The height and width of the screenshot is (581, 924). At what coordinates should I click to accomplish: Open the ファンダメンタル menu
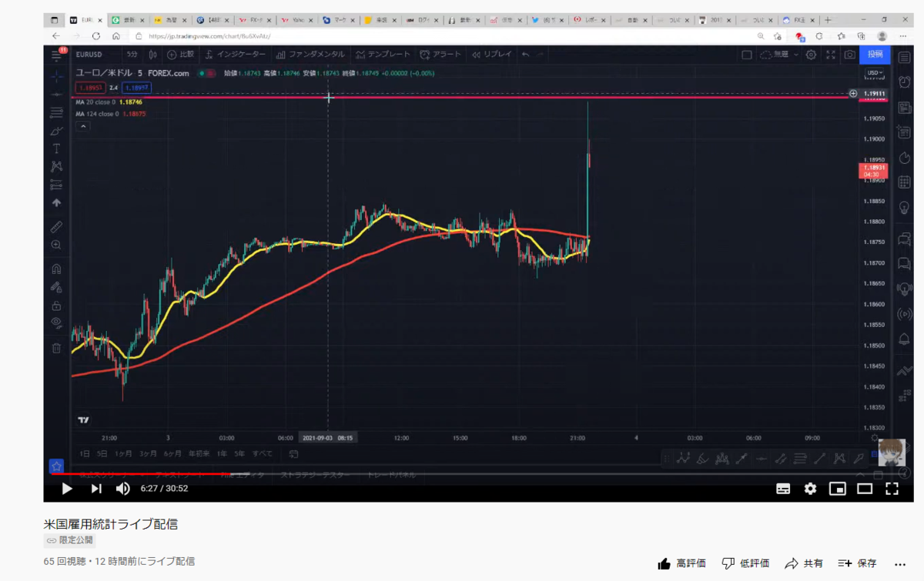click(311, 55)
